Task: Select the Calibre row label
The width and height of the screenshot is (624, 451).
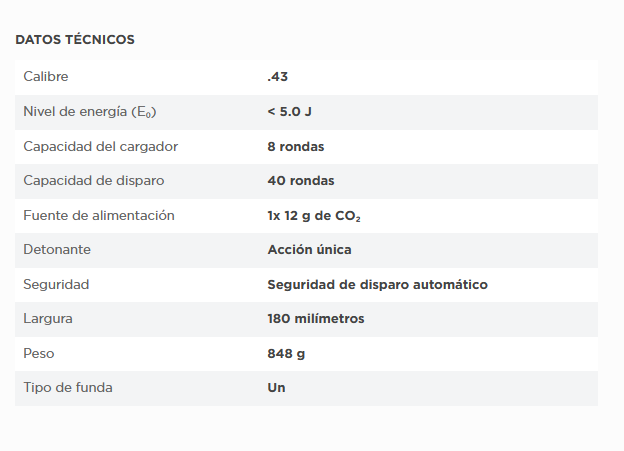Action: pyautogui.click(x=46, y=77)
